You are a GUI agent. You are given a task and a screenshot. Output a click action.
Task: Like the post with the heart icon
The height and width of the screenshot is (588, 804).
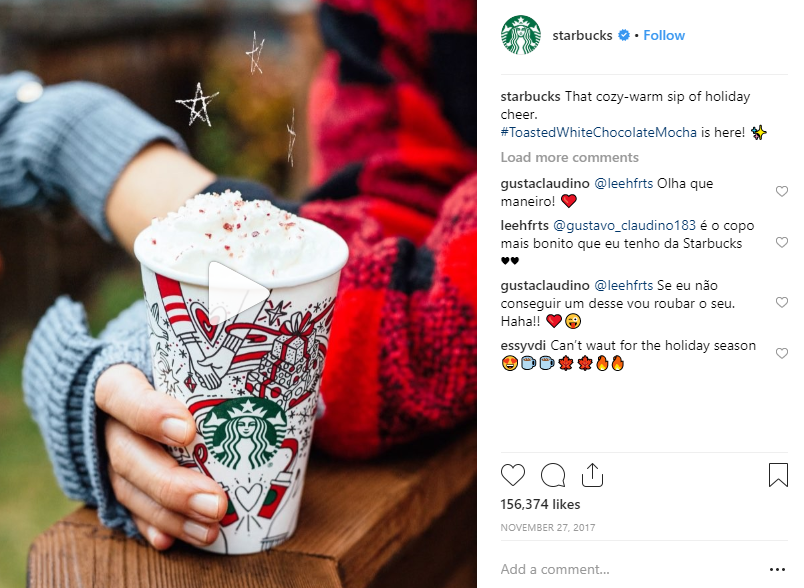click(513, 475)
